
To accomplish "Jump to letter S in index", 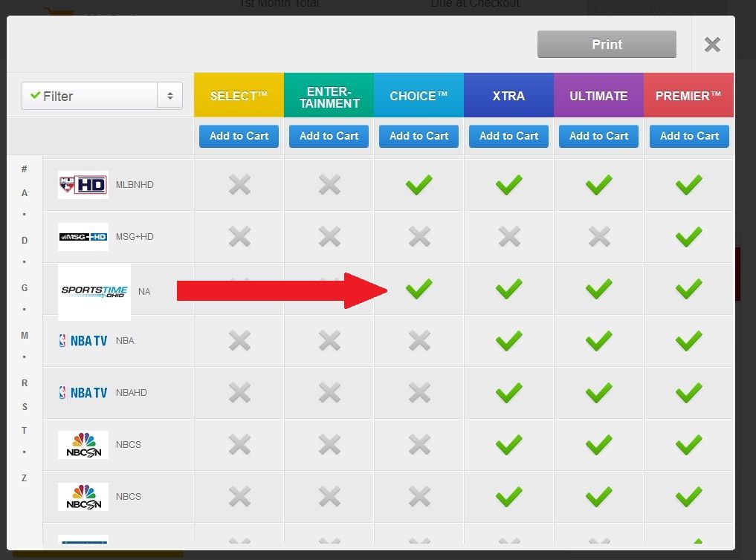I will coord(24,406).
